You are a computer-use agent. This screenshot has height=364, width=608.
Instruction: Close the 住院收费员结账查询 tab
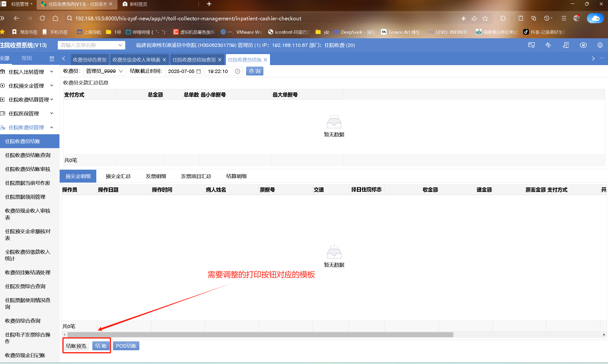(220, 60)
